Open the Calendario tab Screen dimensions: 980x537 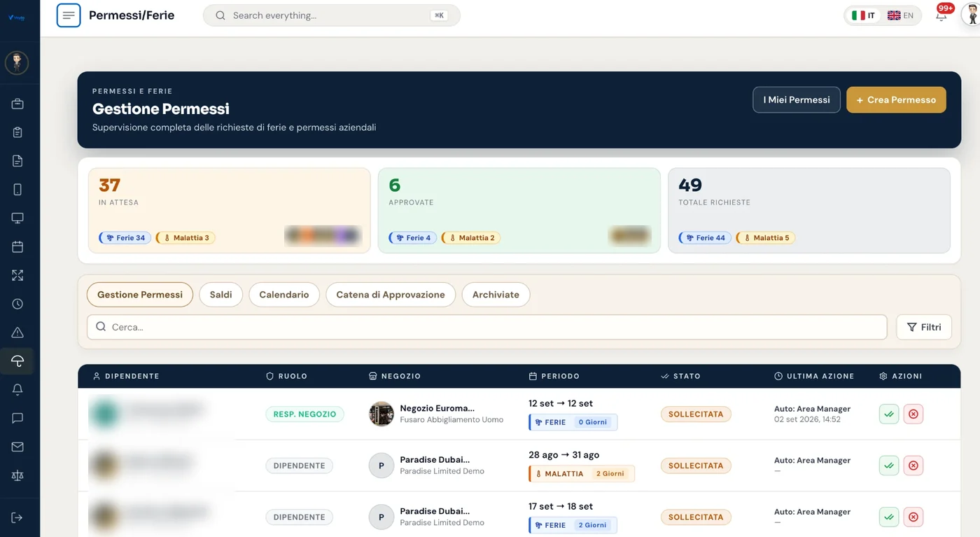tap(284, 295)
